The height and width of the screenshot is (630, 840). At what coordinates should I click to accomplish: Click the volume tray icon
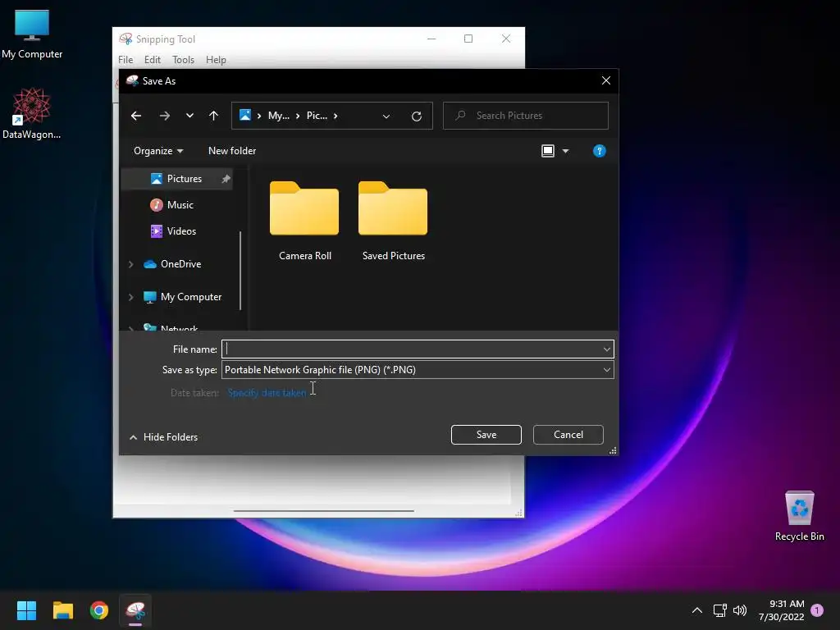(740, 610)
